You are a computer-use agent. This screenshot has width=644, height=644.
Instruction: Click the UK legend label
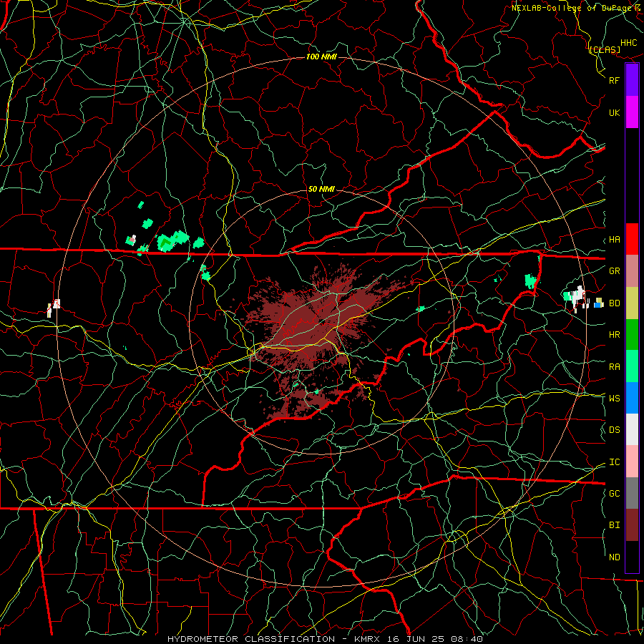click(615, 112)
